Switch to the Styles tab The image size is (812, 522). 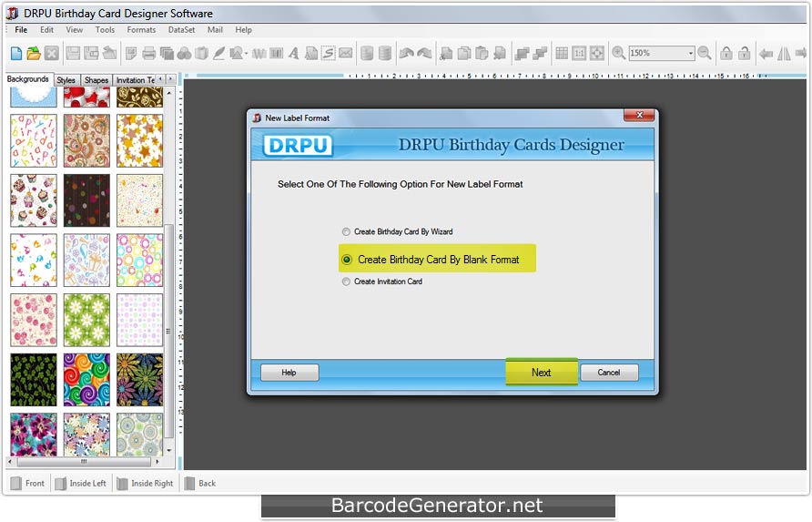pyautogui.click(x=66, y=80)
